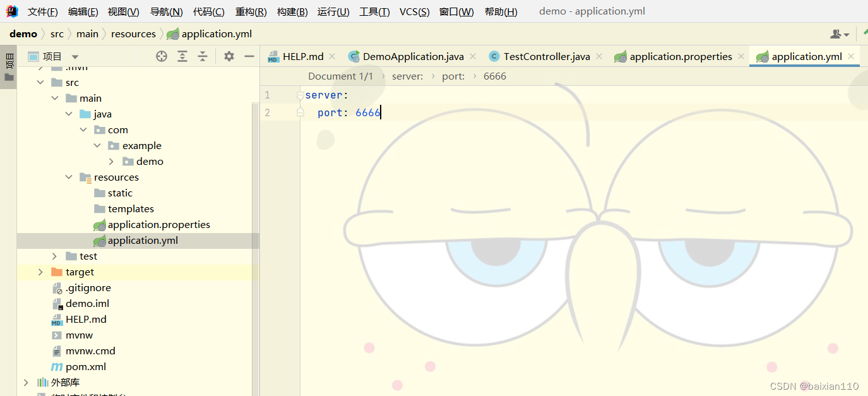Open the 代码(C) menu
Screen dimensions: 868x396
(209, 11)
